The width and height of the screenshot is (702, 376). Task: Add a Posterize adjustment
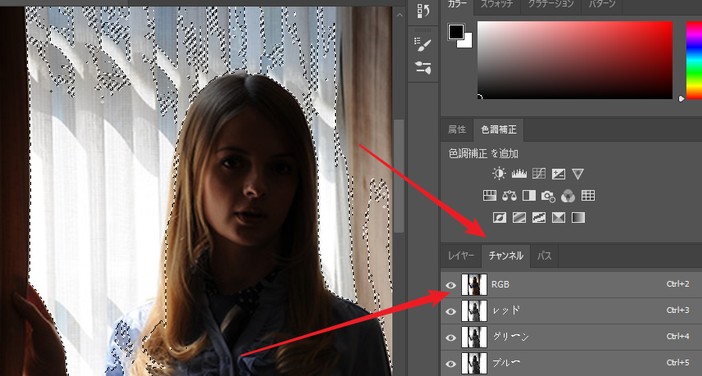519,218
